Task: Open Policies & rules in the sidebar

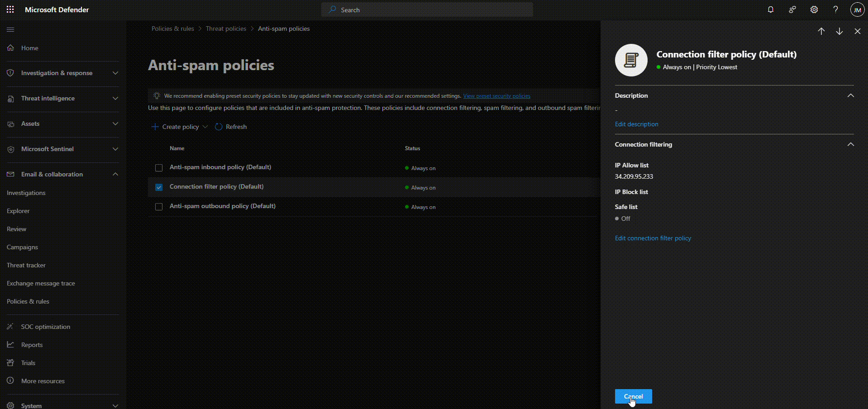Action: point(28,301)
